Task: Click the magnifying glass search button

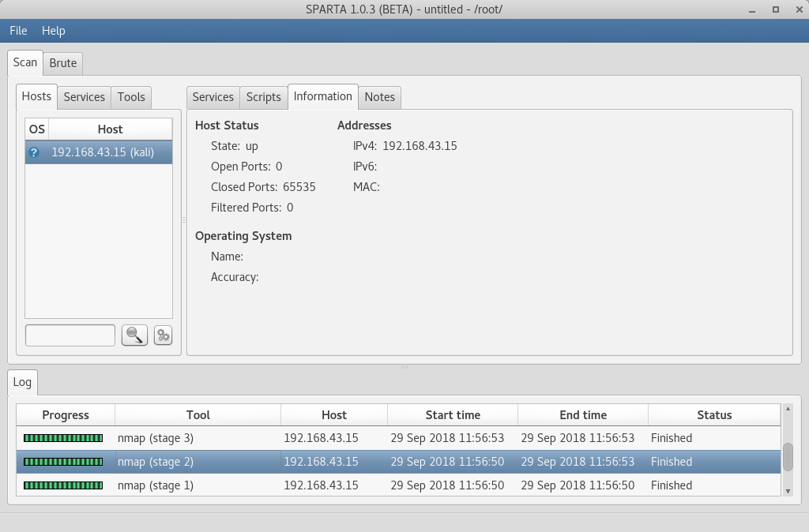Action: coord(134,335)
